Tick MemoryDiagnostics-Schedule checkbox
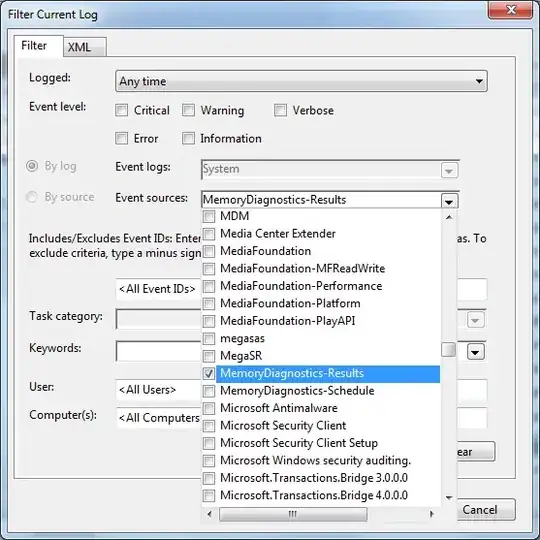 (209, 391)
